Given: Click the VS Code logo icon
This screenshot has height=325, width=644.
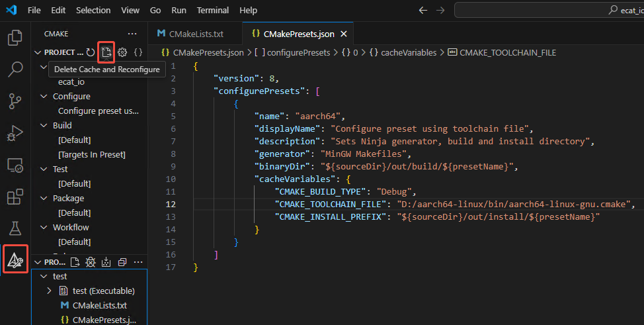Looking at the screenshot, I should pos(11,10).
